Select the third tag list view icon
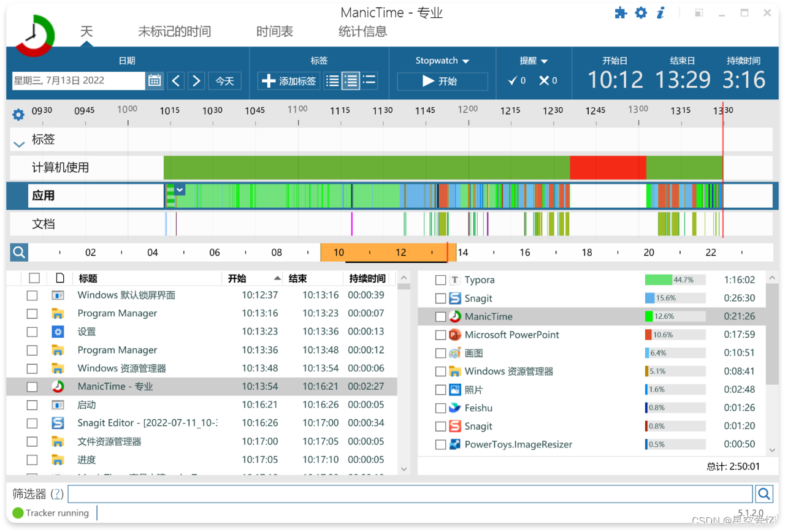 click(369, 80)
